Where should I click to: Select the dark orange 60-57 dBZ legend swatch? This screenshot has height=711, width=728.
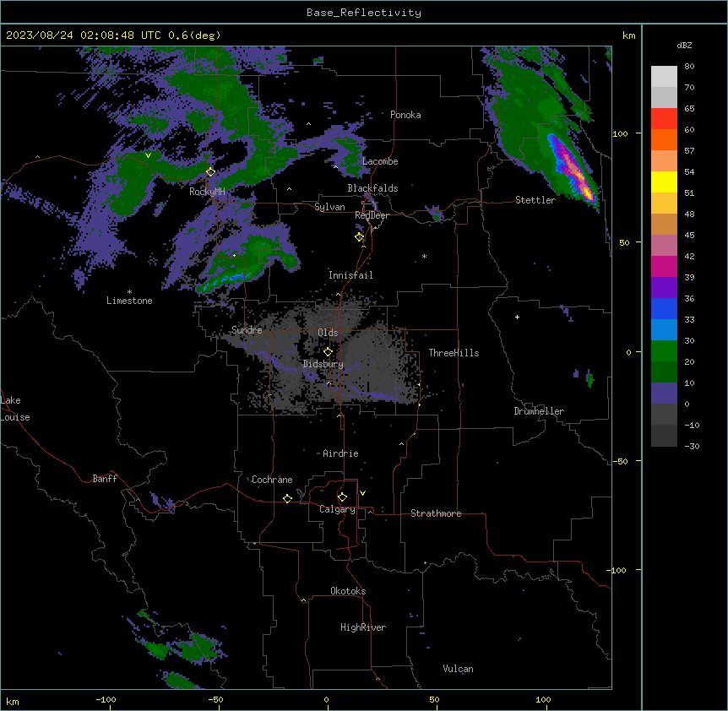click(x=664, y=139)
